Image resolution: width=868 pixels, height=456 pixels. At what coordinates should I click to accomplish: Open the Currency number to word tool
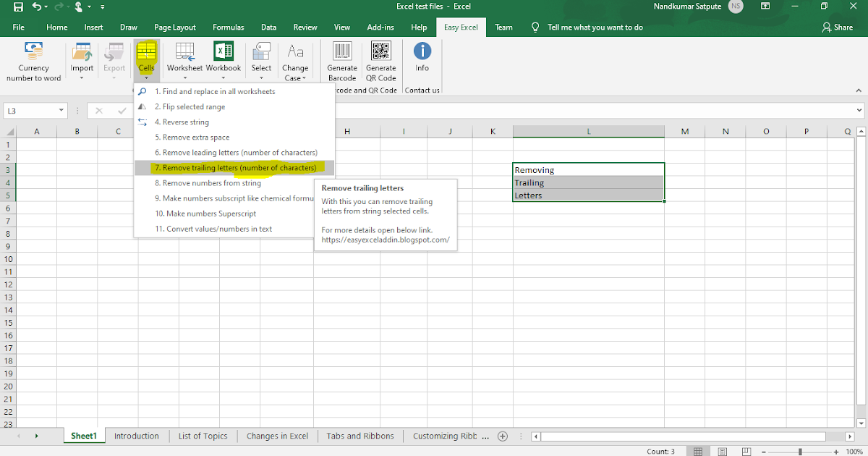coord(33,60)
